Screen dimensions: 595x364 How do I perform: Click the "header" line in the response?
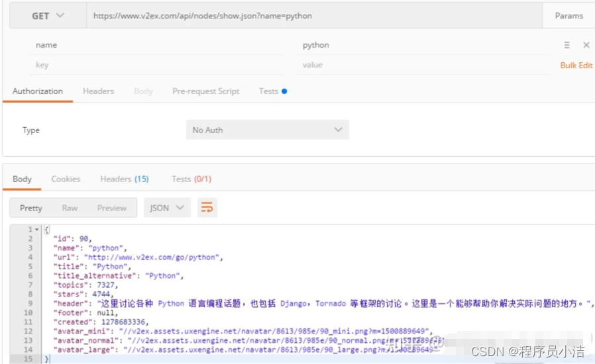[323, 304]
